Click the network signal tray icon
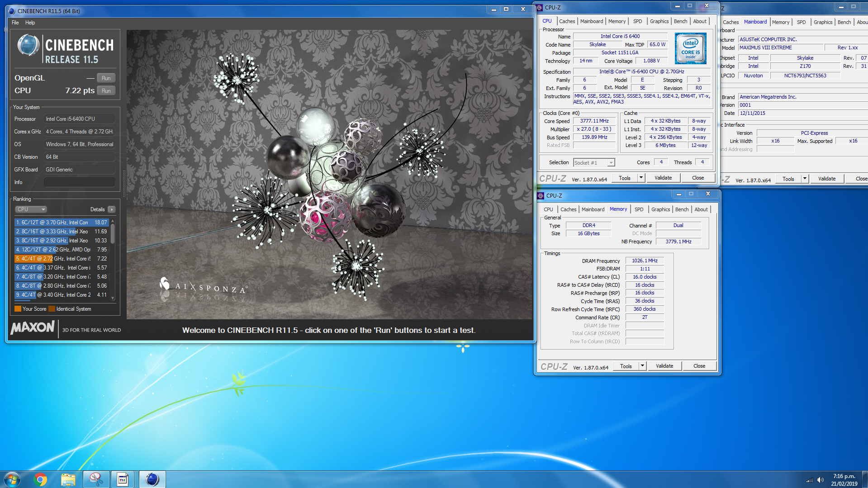The height and width of the screenshot is (488, 868). pos(809,480)
